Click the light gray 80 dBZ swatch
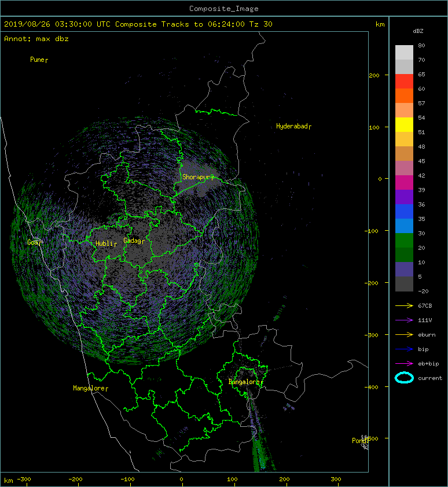448x487 pixels. [x=404, y=53]
